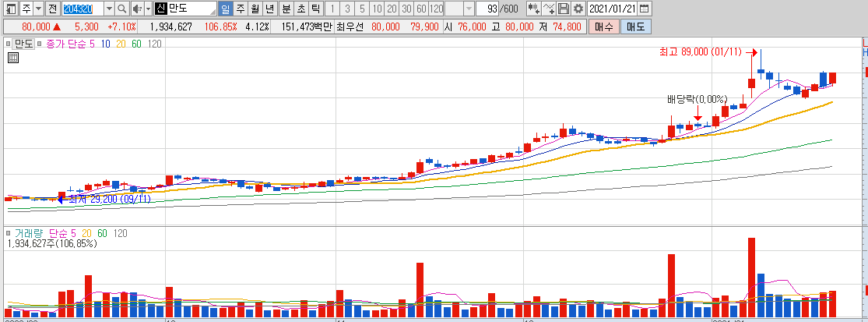Click the 전 button
Viewport: 868px width, 322px height.
[x=52, y=9]
